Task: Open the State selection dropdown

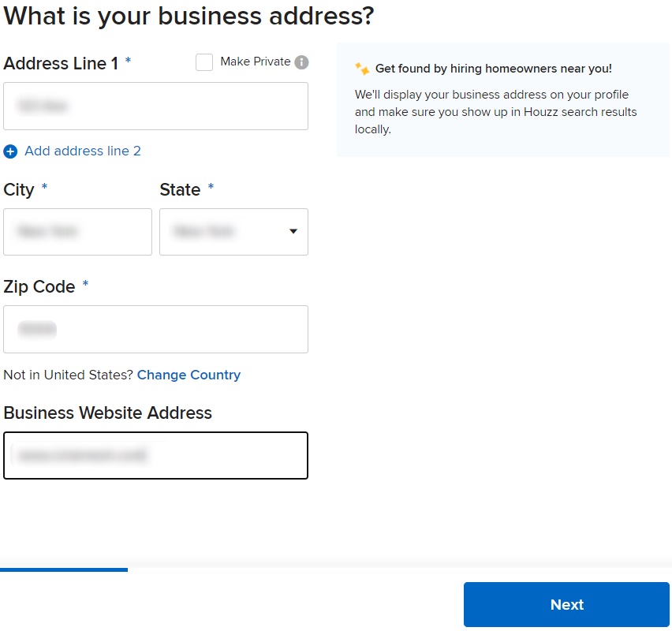Action: (233, 232)
